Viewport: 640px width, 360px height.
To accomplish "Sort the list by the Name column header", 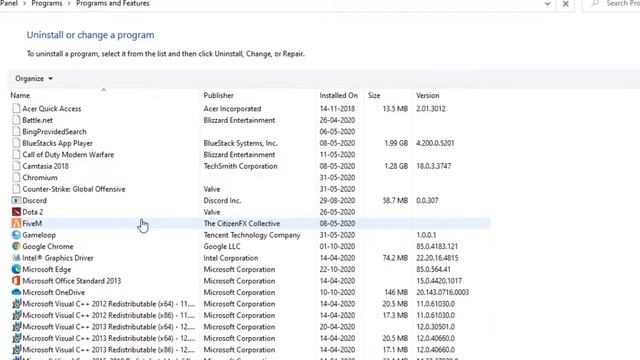I will pos(20,95).
